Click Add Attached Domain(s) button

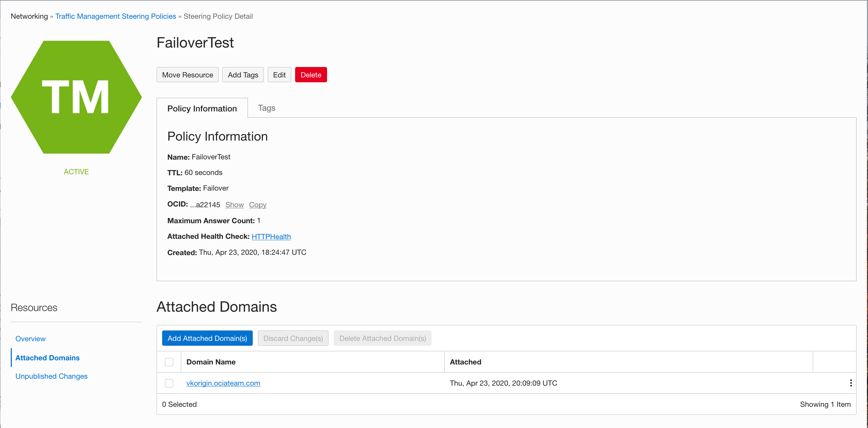tap(207, 338)
